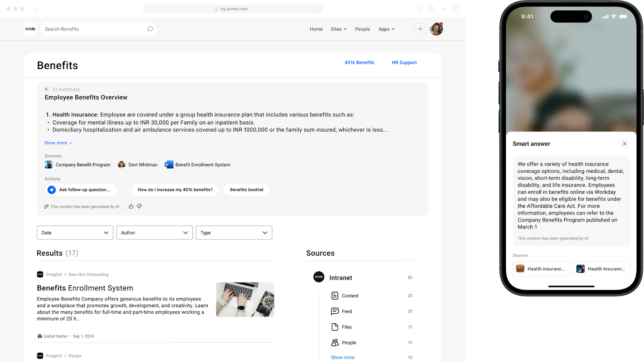
Task: Go to the People nav item
Action: [362, 29]
